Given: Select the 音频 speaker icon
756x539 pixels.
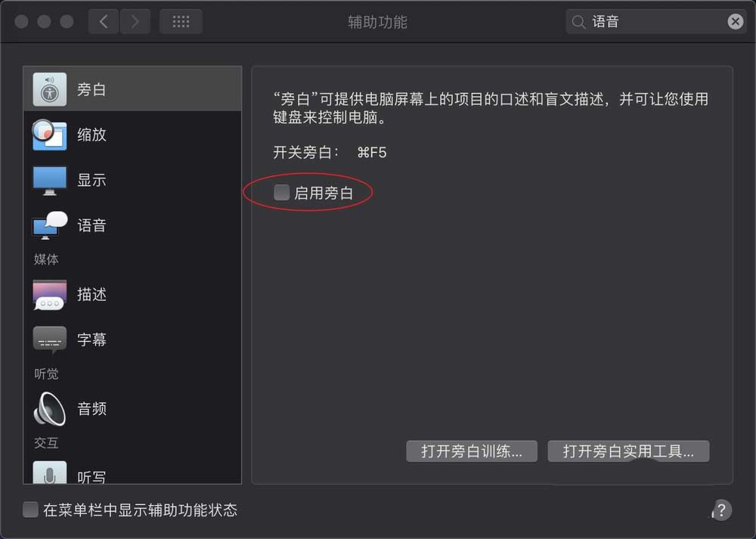Looking at the screenshot, I should 50,409.
